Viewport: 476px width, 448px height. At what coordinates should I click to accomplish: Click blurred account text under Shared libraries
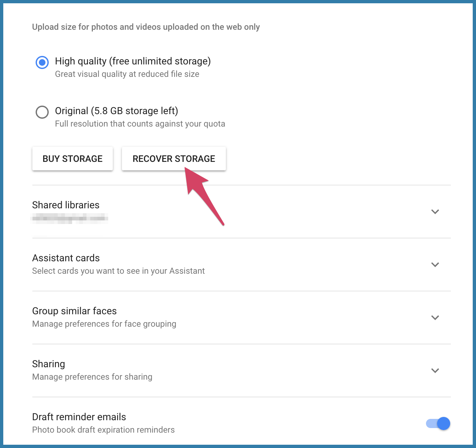[x=70, y=218]
